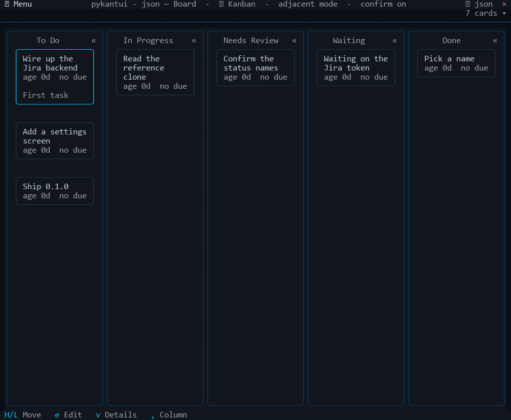The width and height of the screenshot is (511, 420).
Task: Click the e Edit shortcut in footer
Action: (x=68, y=415)
